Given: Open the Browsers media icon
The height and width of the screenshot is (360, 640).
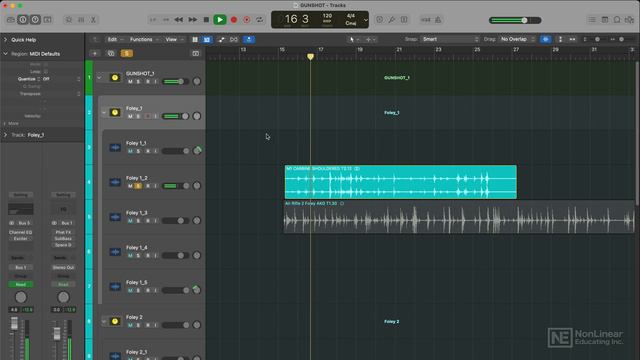Looking at the screenshot, I should [629, 20].
